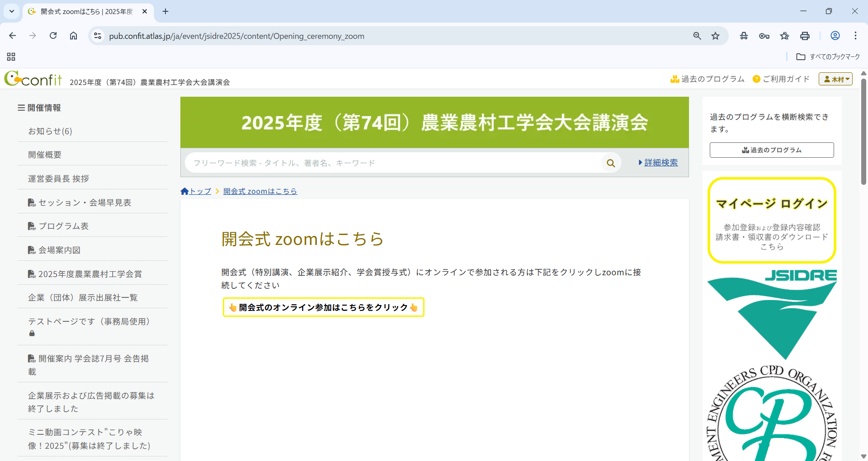This screenshot has height=461, width=868.
Task: Click the green conference title banner
Action: pos(434,122)
